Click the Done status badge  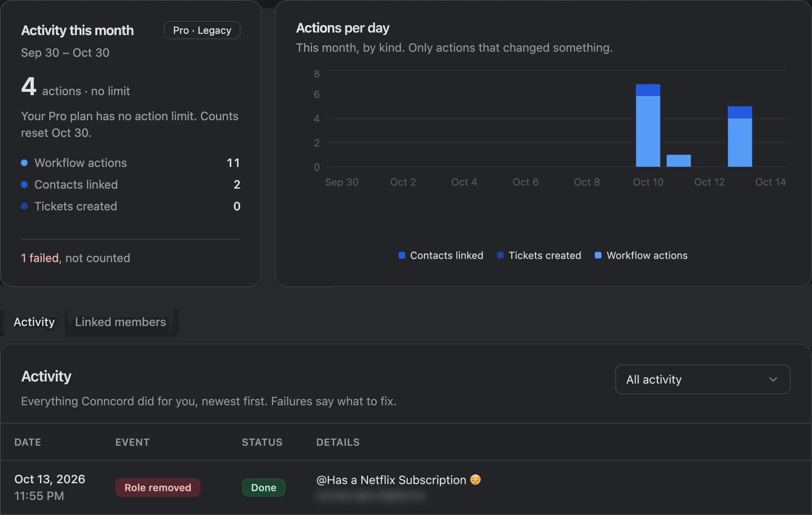264,487
